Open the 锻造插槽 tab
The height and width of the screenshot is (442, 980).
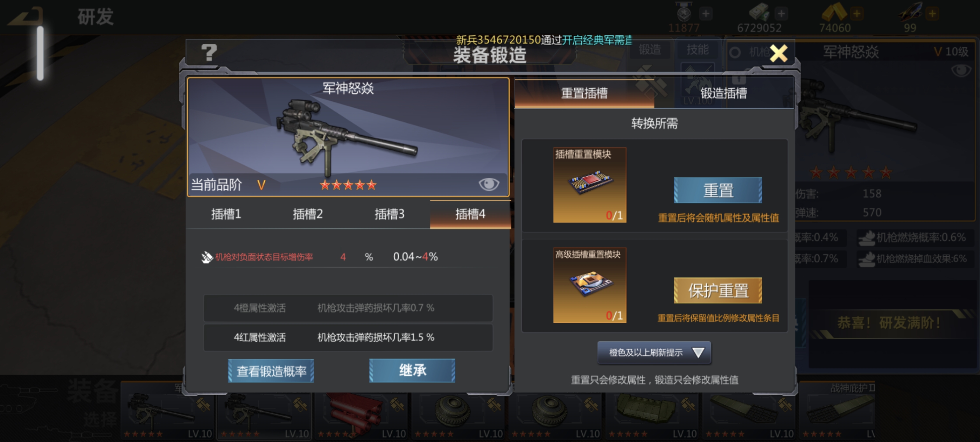tap(723, 93)
